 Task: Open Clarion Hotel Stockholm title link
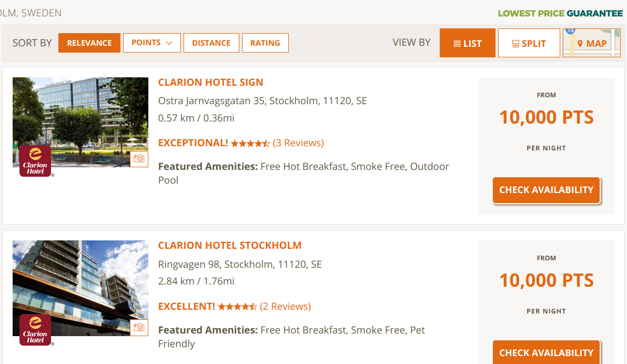tap(229, 246)
